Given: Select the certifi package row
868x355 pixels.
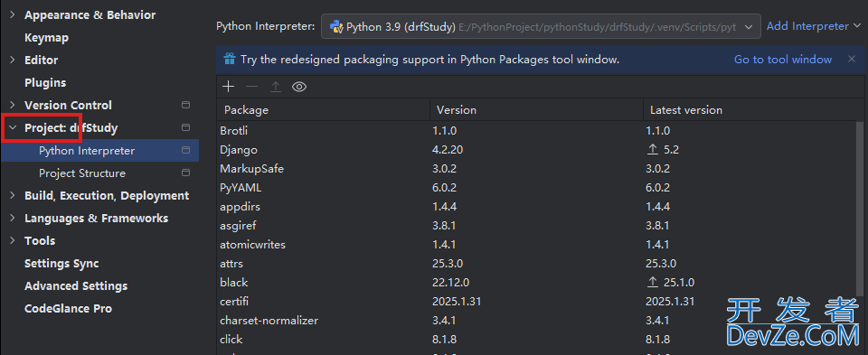Looking at the screenshot, I should click(x=536, y=302).
